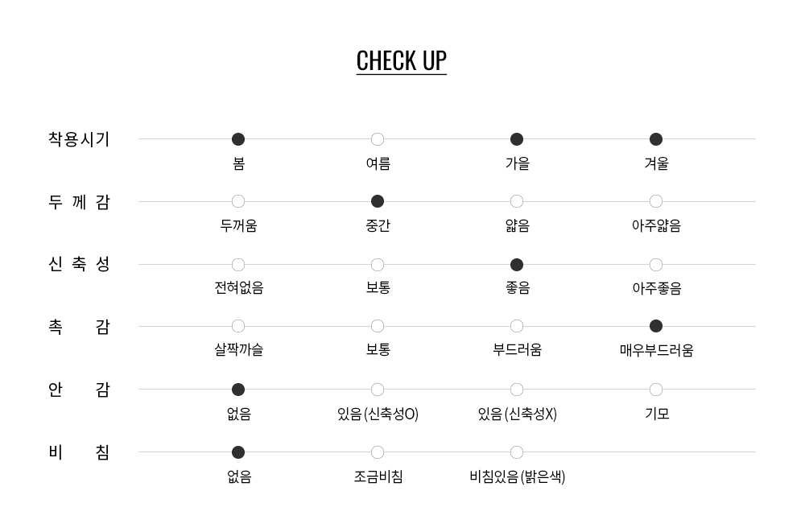This screenshot has height=532, width=805.
Task: Choose 두꺼움 thickness radio dot
Action: point(238,201)
